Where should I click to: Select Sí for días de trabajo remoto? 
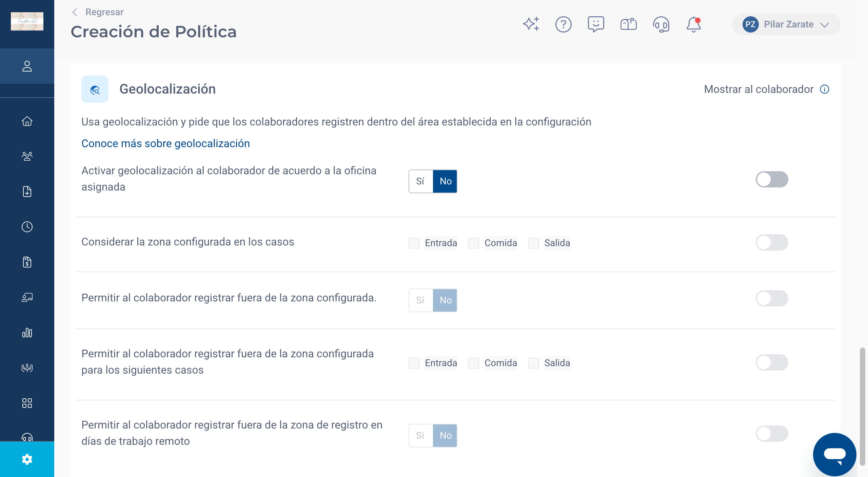point(420,436)
